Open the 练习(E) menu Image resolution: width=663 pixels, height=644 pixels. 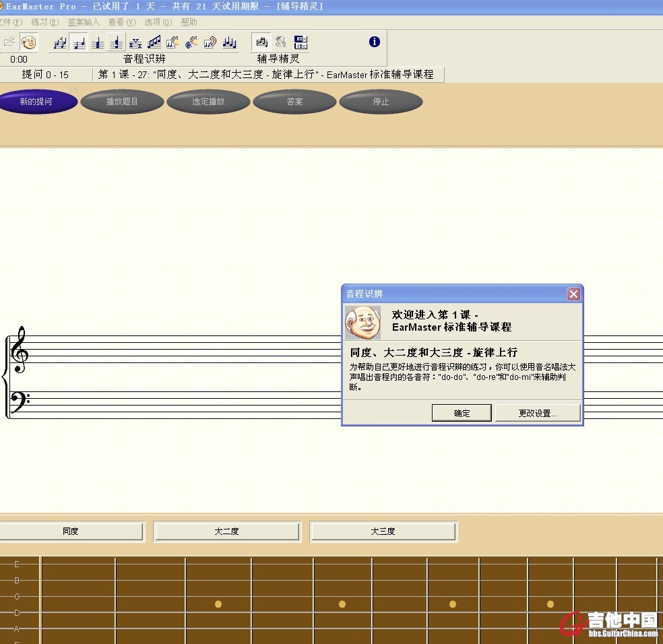tap(45, 22)
